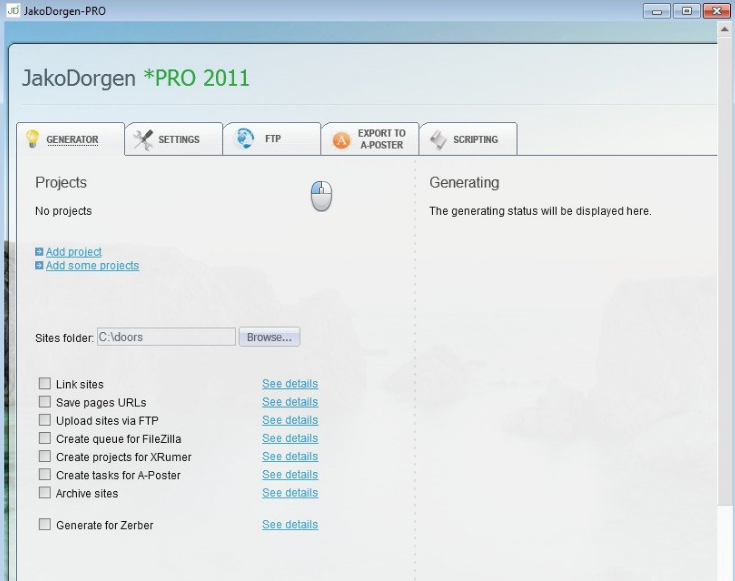See details for Create projects for XRumer
Screen dimensions: 735x581
tap(290, 456)
